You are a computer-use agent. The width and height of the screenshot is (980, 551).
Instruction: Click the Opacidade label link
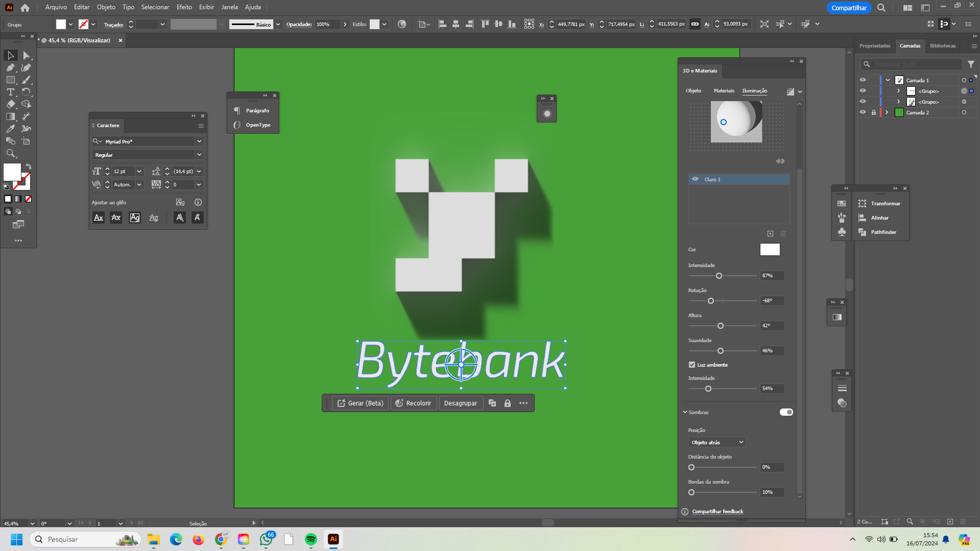[x=299, y=24]
